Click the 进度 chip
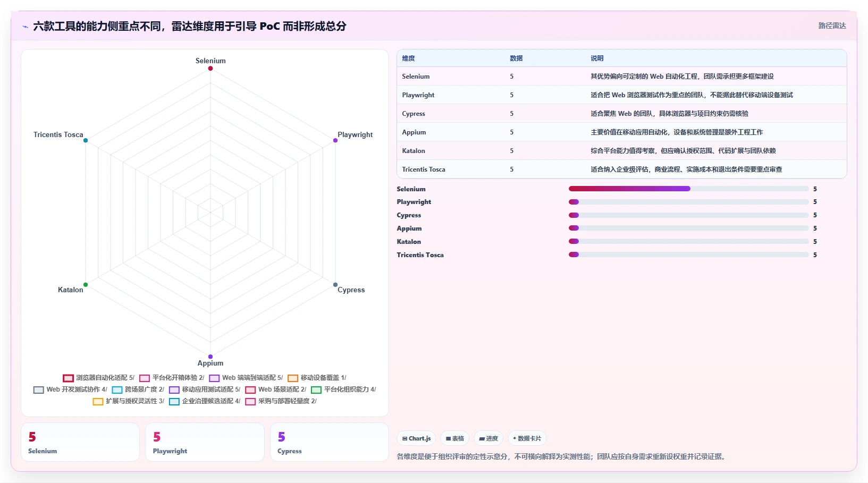 click(488, 438)
